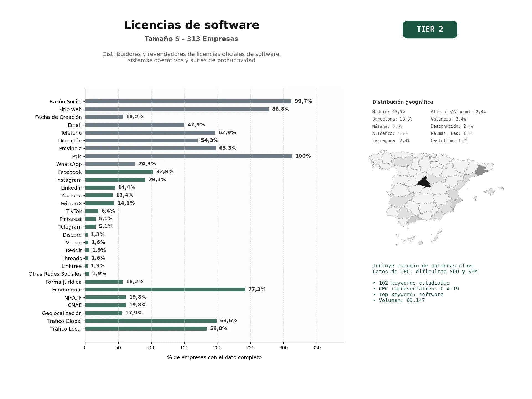Select subtitle 'Tamaño S - 313 Empresas'
Viewport: 532px width, 399px height.
[x=191, y=39]
